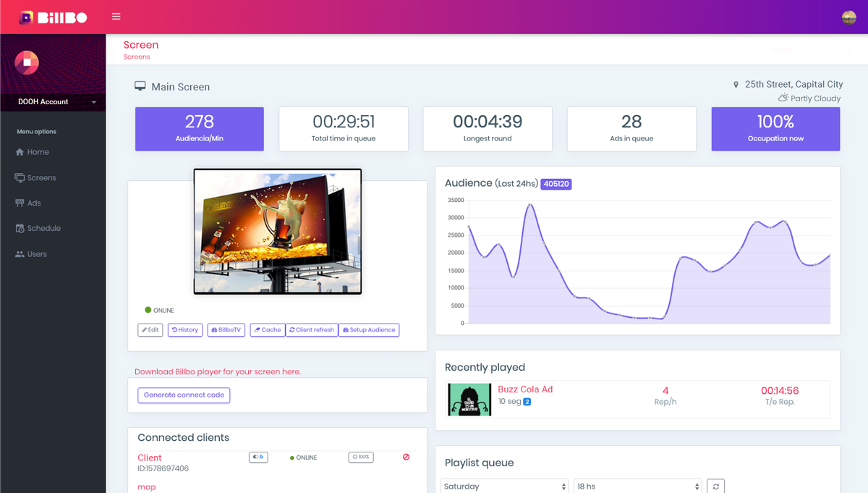This screenshot has width=868, height=493.
Task: Click the Download Billbo player link
Action: click(217, 372)
